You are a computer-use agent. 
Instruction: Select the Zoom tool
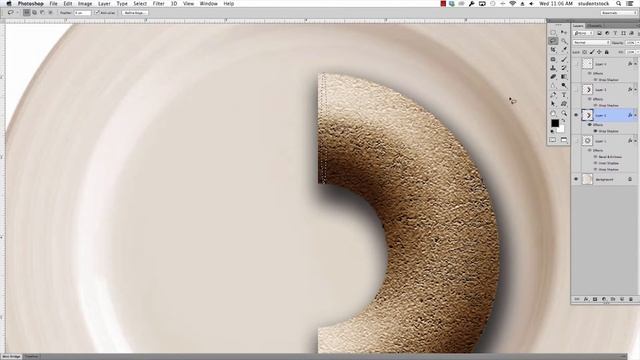564,113
